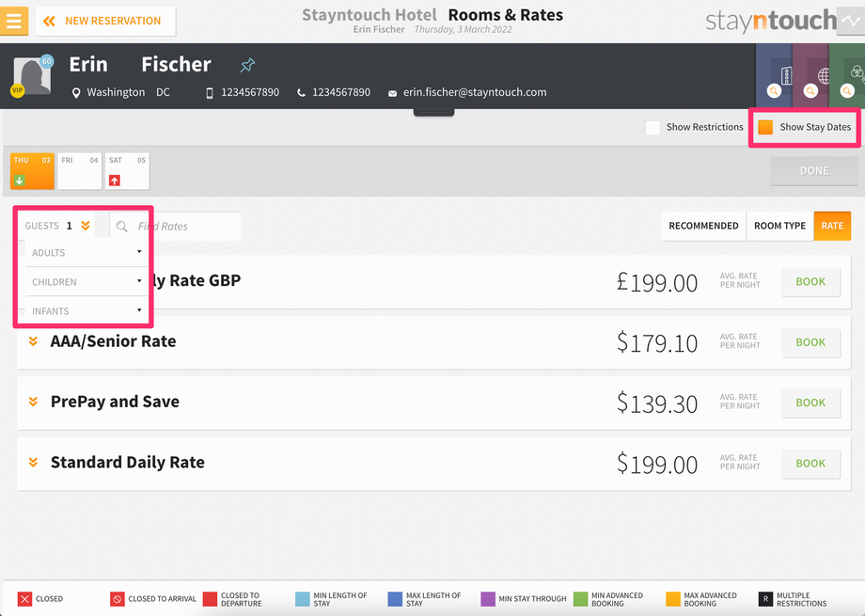This screenshot has height=616, width=865.
Task: Click the search magnifier icon
Action: [122, 227]
